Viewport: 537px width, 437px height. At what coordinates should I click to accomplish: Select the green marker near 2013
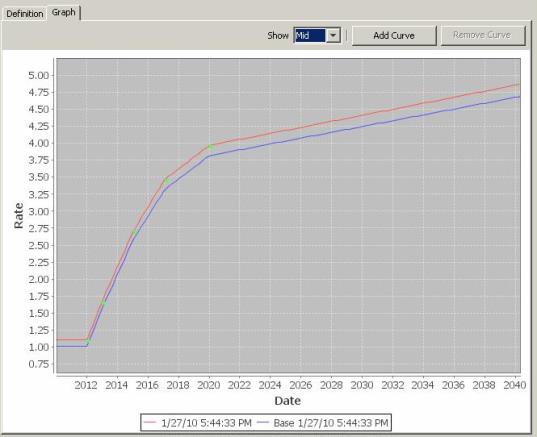[x=103, y=302]
